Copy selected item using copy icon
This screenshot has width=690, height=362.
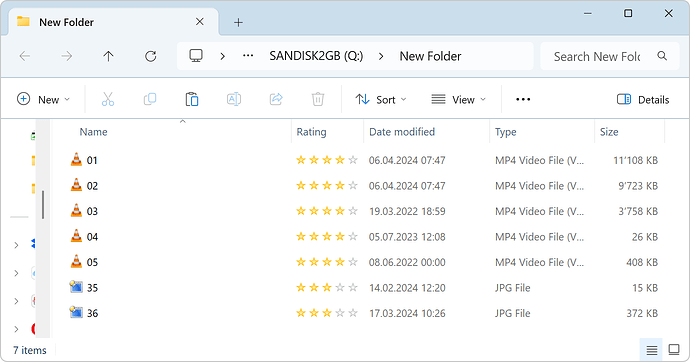[x=150, y=99]
